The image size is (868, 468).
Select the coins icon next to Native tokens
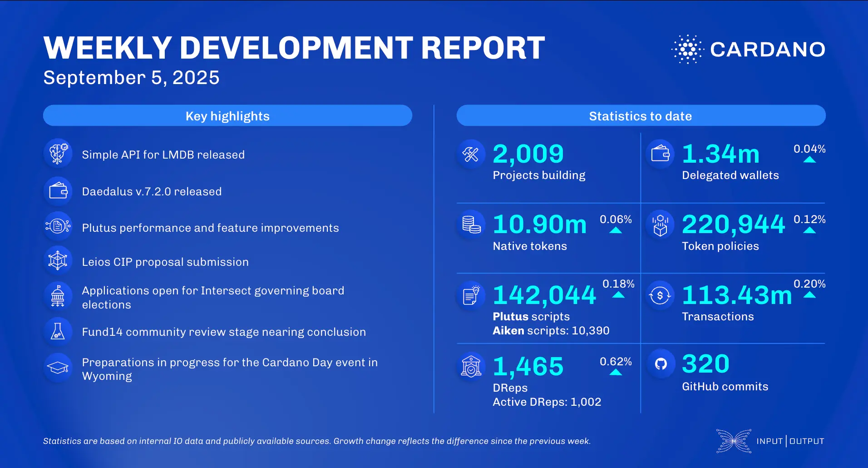pos(471,224)
